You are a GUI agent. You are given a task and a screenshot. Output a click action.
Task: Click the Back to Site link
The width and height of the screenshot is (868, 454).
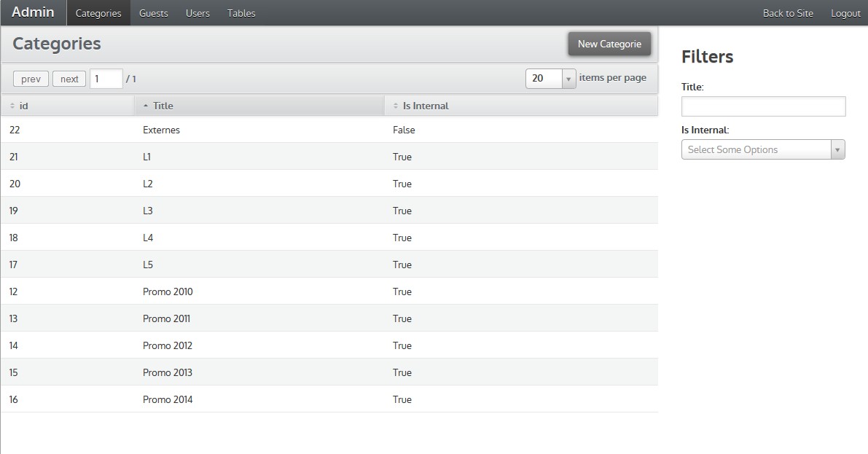[x=788, y=13]
